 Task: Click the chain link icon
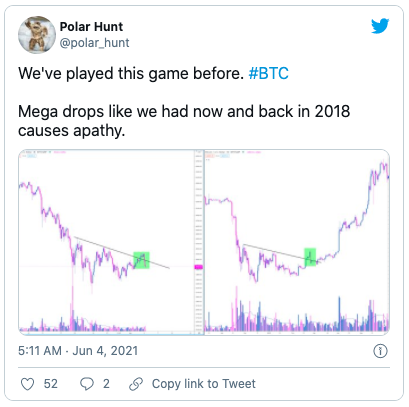point(136,384)
